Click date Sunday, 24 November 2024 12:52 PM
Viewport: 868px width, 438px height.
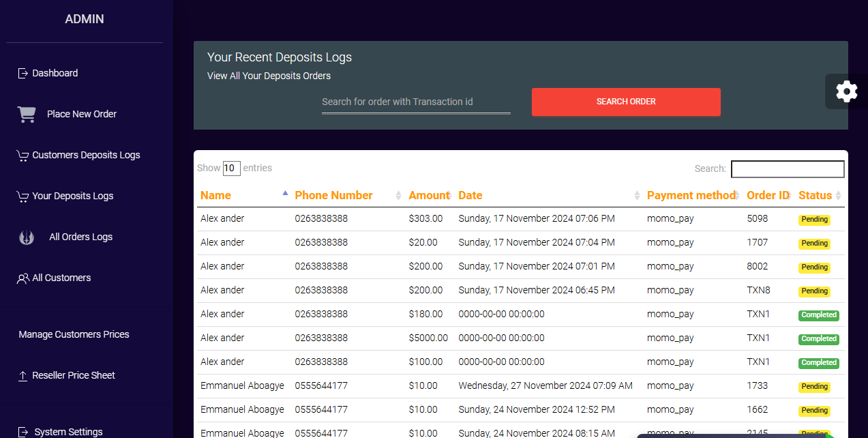tap(537, 409)
